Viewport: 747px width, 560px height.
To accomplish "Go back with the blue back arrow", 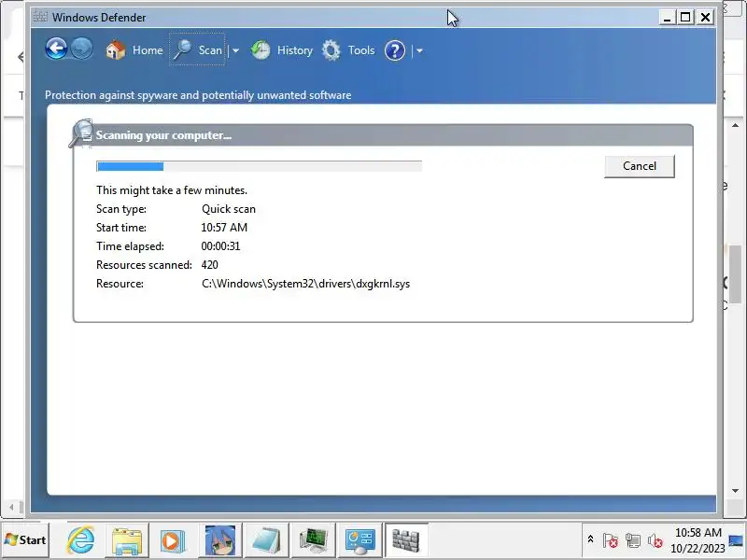I will 56,49.
